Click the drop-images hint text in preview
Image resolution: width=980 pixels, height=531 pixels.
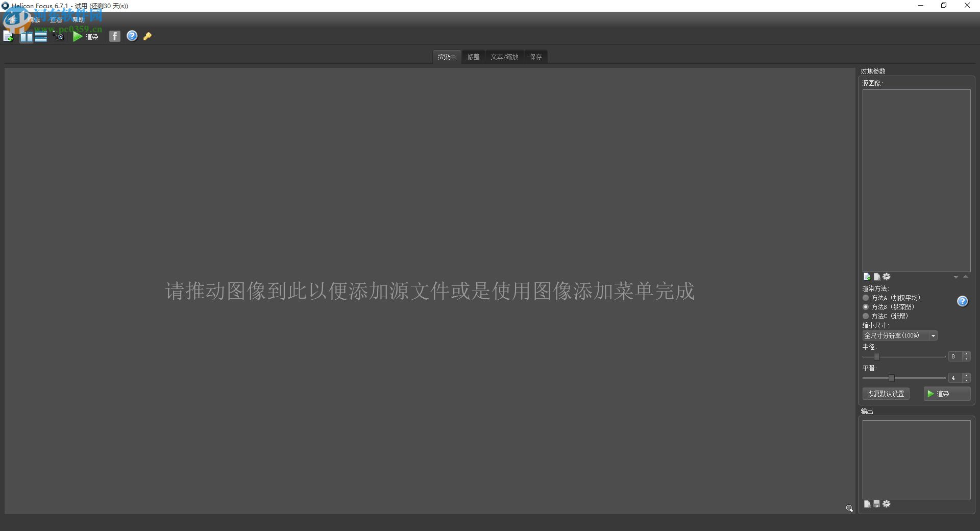click(x=430, y=291)
